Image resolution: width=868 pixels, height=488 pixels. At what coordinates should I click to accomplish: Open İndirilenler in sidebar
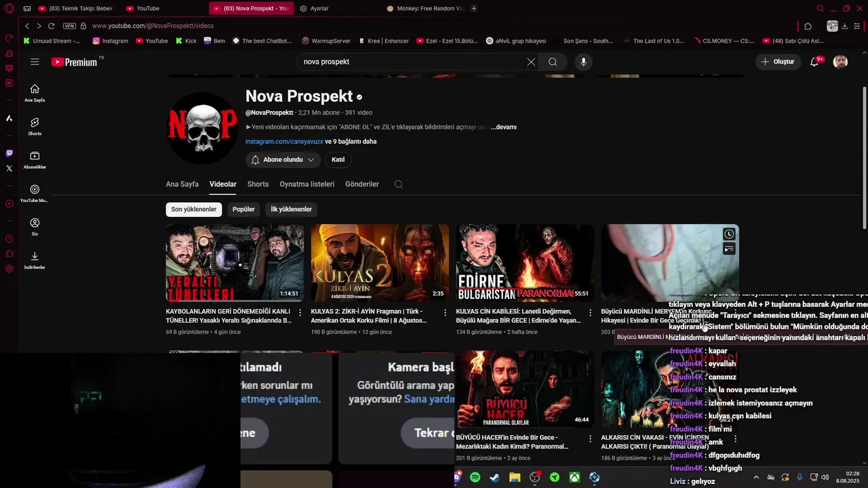(x=35, y=260)
